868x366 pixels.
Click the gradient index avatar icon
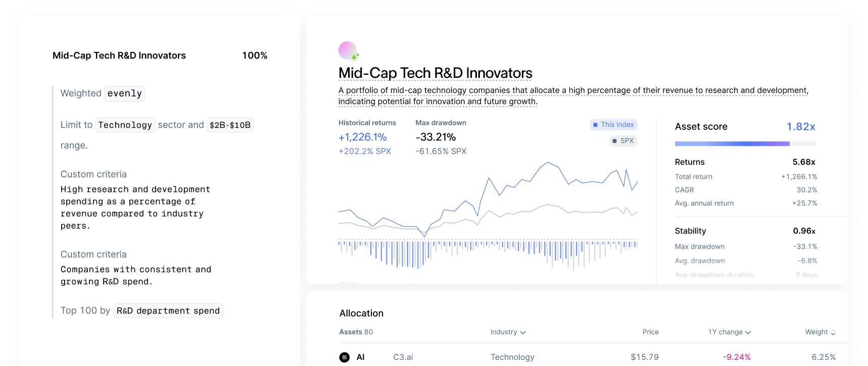tap(347, 50)
